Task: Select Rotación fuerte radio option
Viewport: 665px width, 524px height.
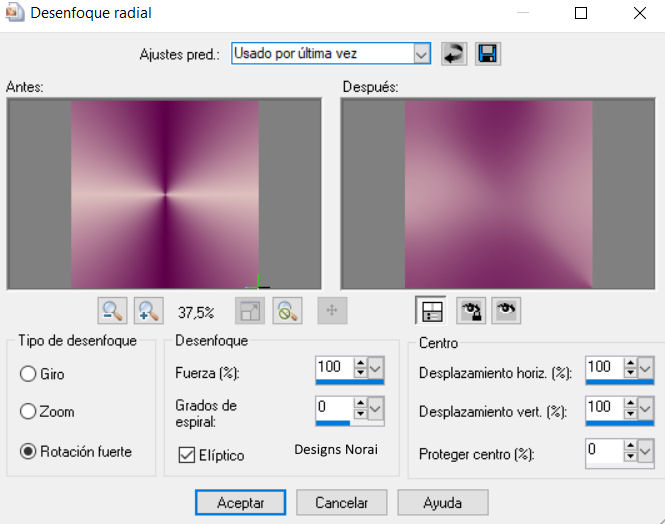Action: (x=28, y=452)
